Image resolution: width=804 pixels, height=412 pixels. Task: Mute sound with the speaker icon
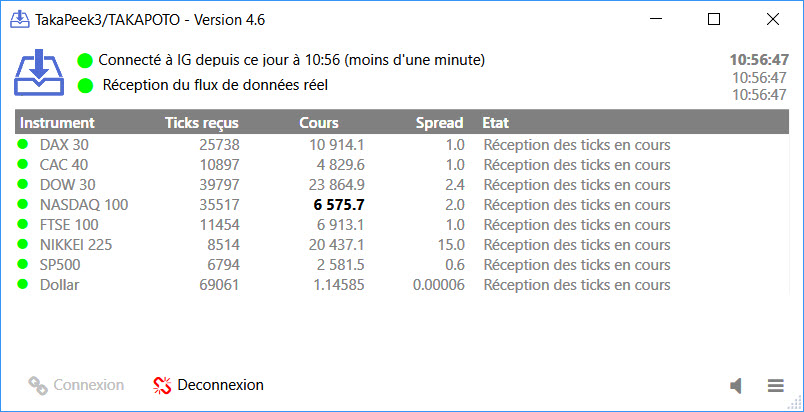pyautogui.click(x=737, y=386)
